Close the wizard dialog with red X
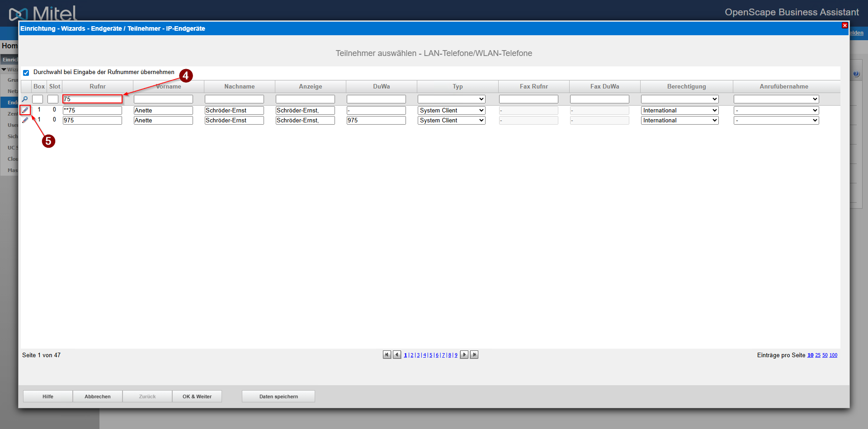868x429 pixels. 844,26
